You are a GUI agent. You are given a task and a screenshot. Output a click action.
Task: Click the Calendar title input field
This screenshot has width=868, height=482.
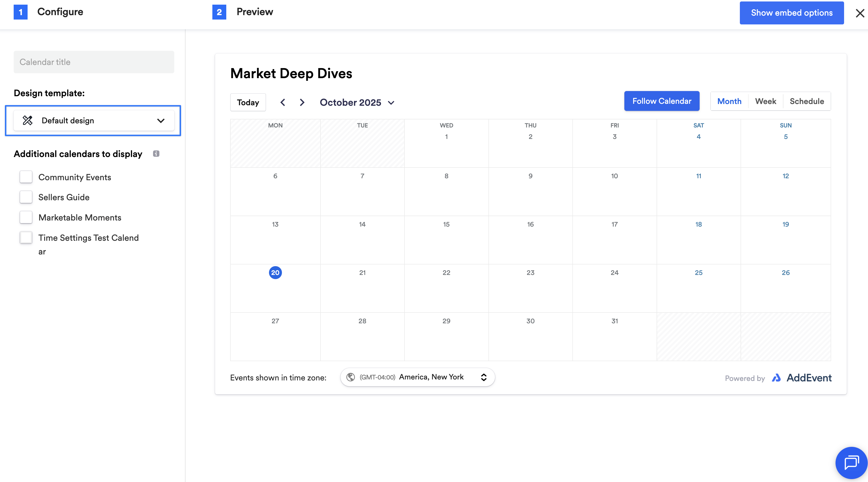click(x=94, y=62)
